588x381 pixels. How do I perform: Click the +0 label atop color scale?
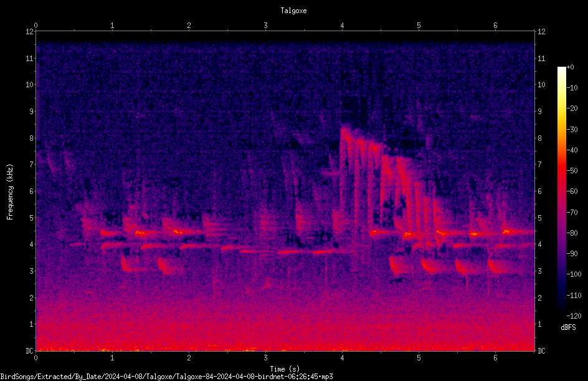570,67
